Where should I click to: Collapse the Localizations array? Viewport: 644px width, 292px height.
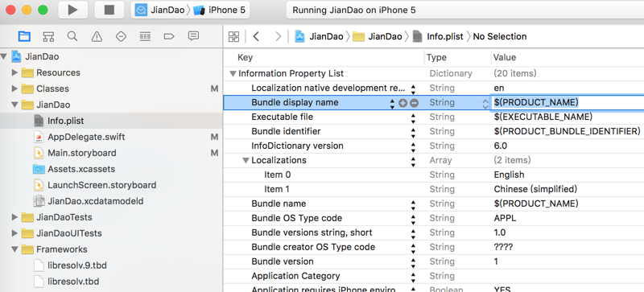[246, 160]
